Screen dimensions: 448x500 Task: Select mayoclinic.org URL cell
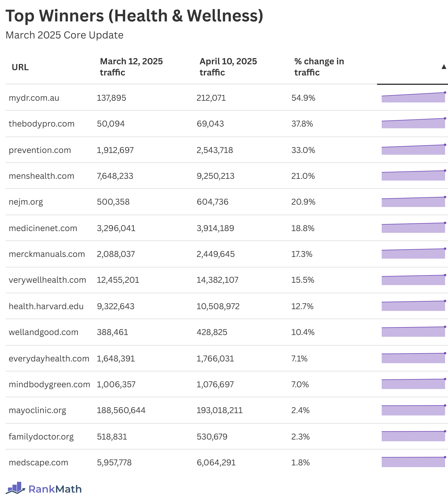tap(38, 410)
